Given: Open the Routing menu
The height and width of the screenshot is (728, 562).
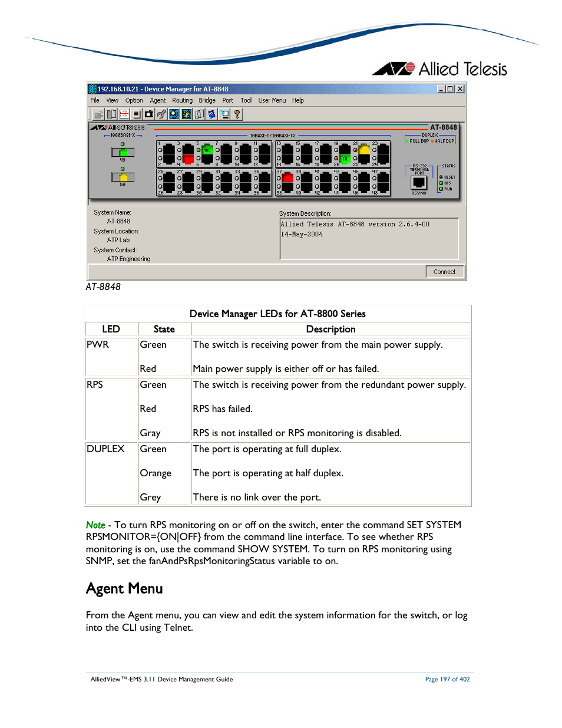Looking at the screenshot, I should point(183,101).
